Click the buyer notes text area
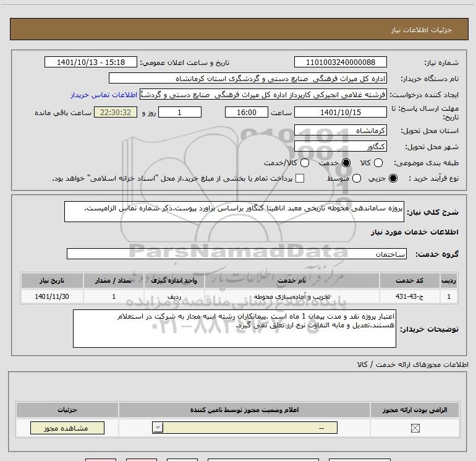Image resolution: width=476 pixels, height=461 pixels. tap(234, 329)
